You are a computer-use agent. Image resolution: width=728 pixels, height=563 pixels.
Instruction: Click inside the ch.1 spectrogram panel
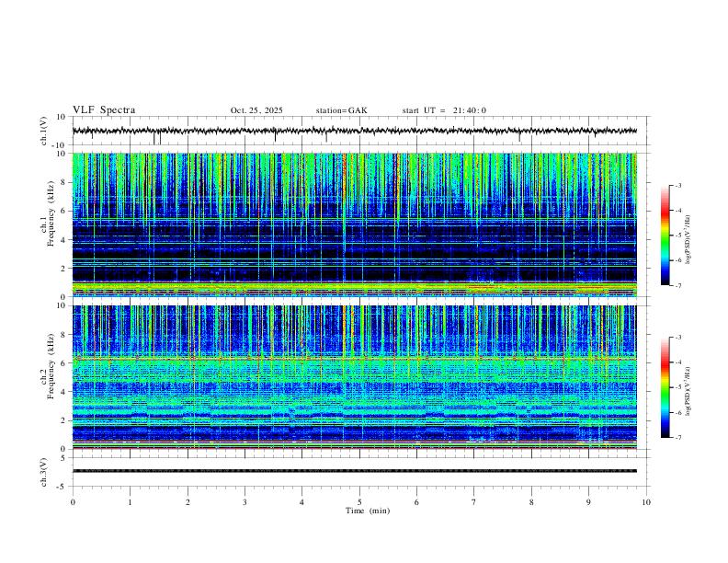[x=355, y=224]
